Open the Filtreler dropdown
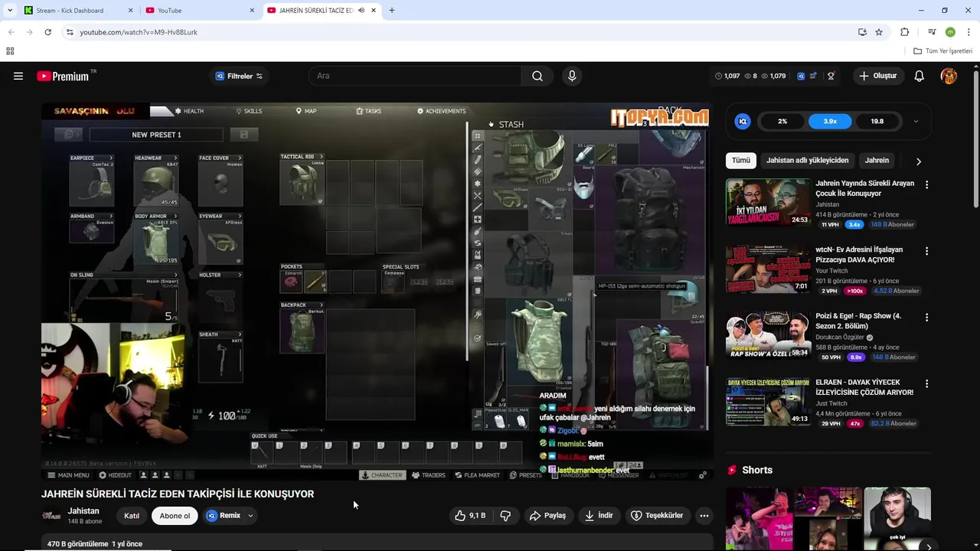 (239, 76)
